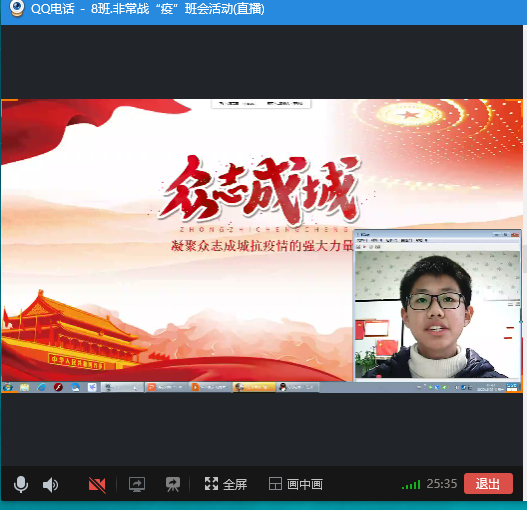The height and width of the screenshot is (510, 527).
Task: Click the student's webcam video window
Action: [437, 314]
